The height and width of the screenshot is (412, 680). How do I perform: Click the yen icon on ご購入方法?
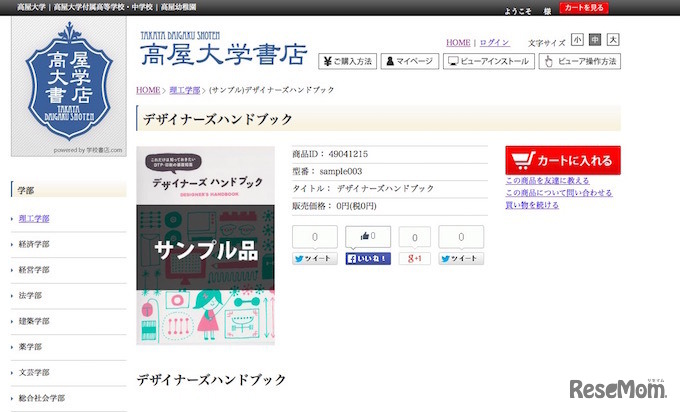(327, 61)
